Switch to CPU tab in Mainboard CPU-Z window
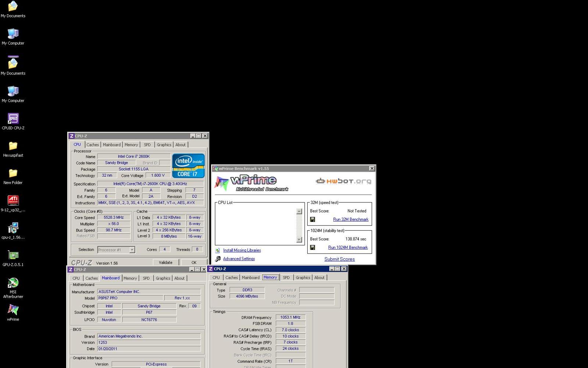 tap(76, 278)
